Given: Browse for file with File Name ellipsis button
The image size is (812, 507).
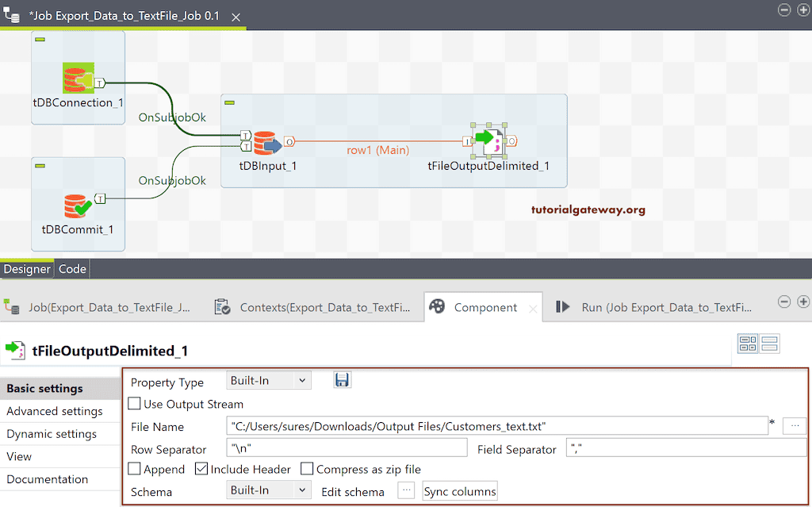Looking at the screenshot, I should pos(795,426).
